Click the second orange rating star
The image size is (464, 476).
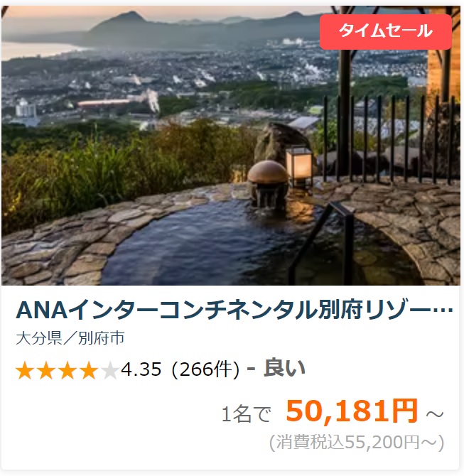click(46, 370)
